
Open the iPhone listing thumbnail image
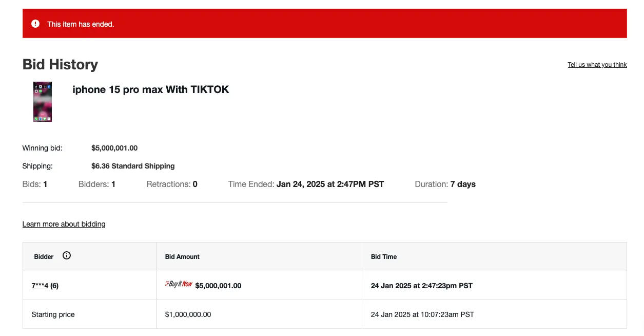click(x=43, y=102)
